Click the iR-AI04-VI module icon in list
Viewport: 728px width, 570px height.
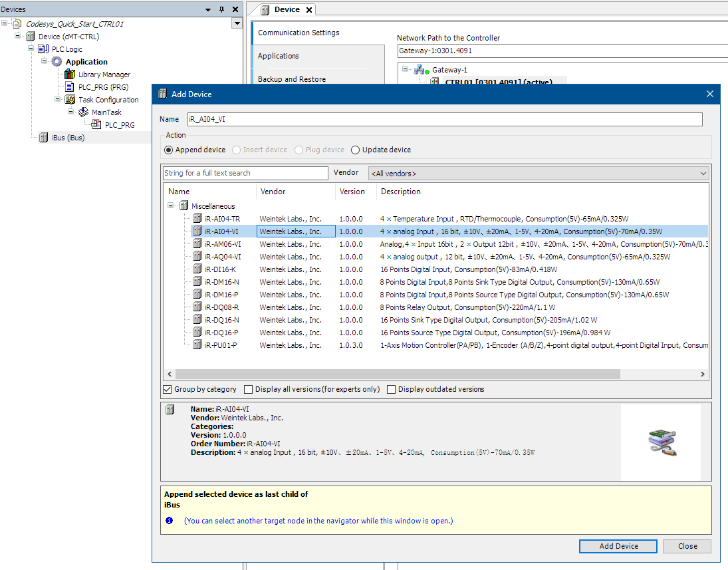197,231
